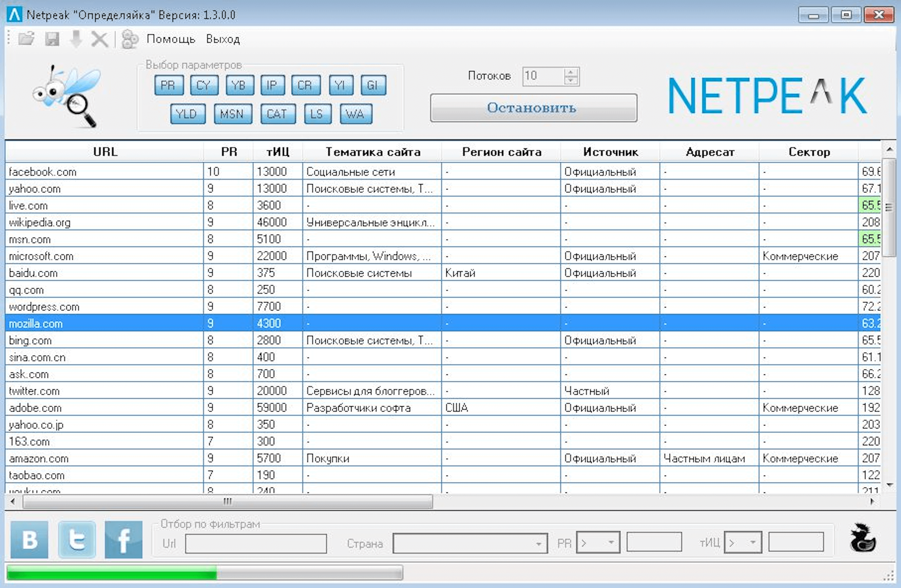Toggle the GI parameter button
Viewport: 901px width, 588px height.
point(373,85)
